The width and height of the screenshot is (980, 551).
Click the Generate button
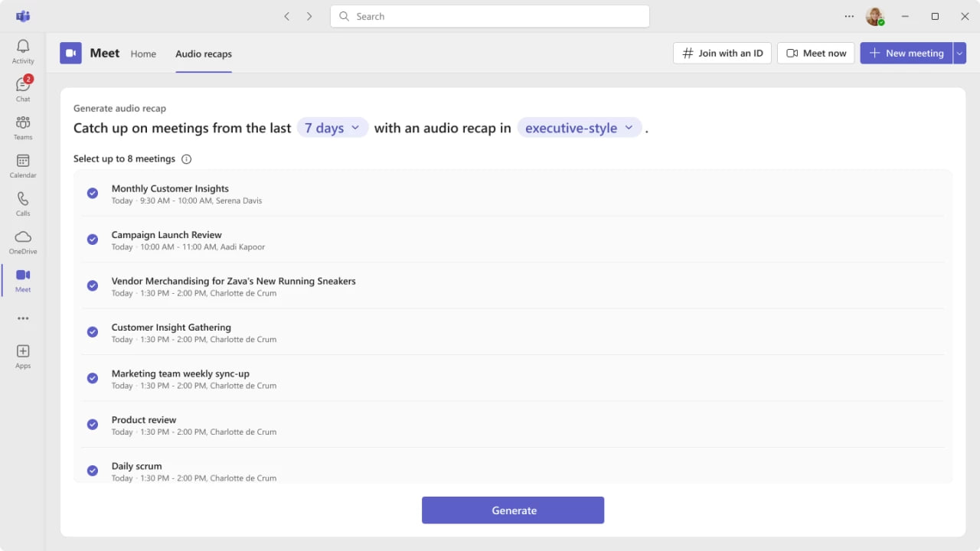tap(512, 510)
